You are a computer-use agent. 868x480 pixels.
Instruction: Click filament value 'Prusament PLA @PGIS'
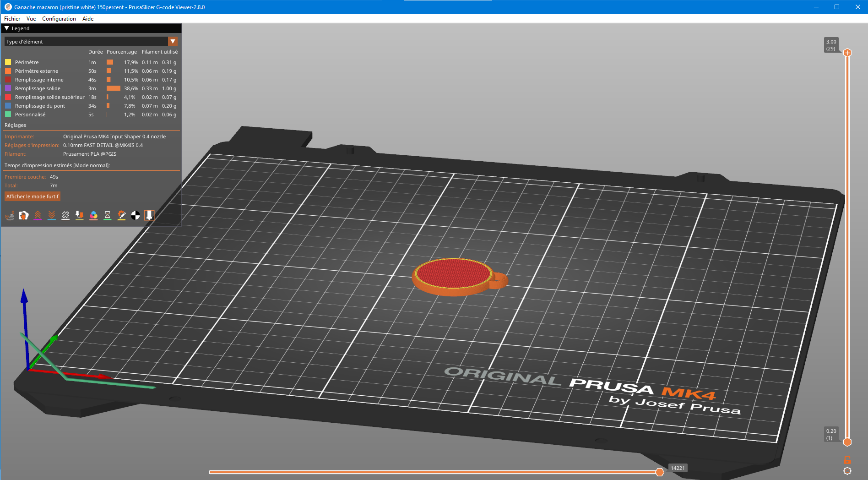click(x=90, y=154)
